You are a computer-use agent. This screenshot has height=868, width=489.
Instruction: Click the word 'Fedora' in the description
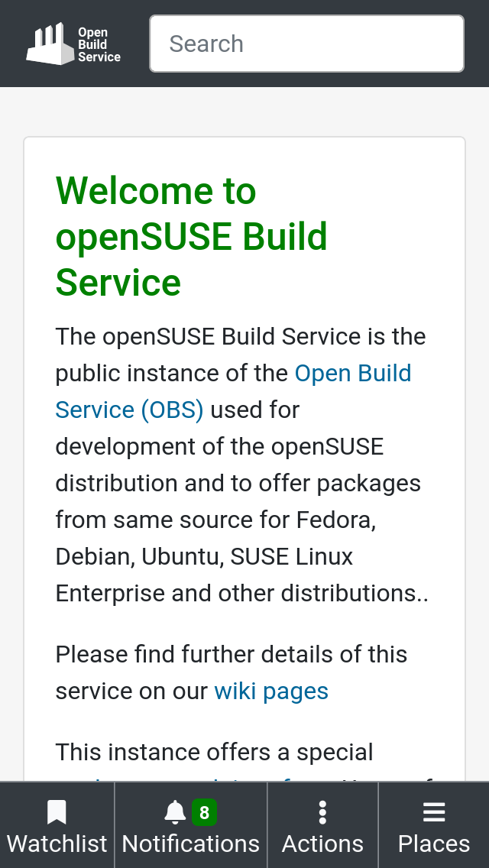point(334,520)
